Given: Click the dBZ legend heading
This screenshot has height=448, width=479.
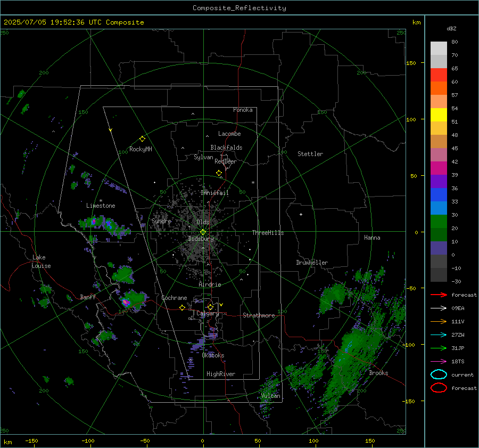Looking at the screenshot, I should pos(451,28).
